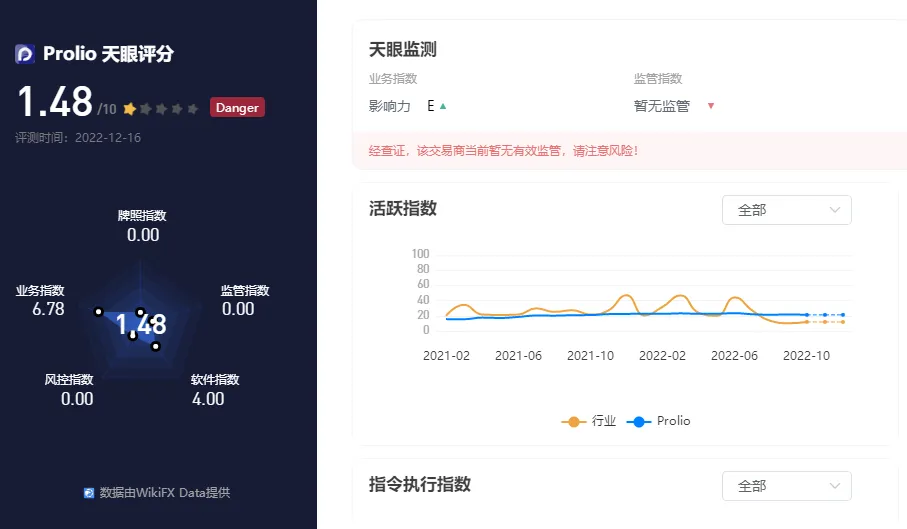Click the 数据由WikiFX Data提供 text
The height and width of the screenshot is (529, 907).
click(165, 493)
